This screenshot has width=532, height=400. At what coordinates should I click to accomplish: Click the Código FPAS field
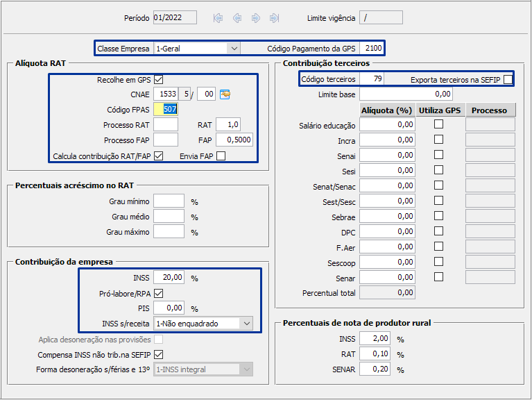click(x=166, y=110)
